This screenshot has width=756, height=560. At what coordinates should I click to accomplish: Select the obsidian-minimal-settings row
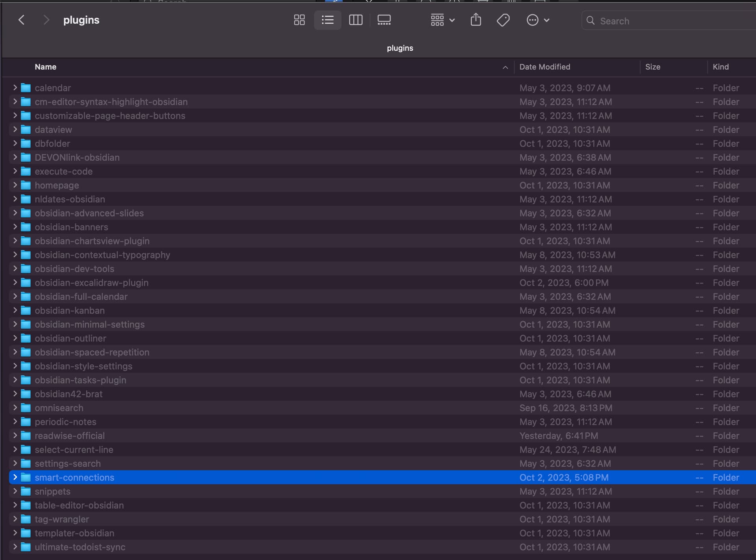point(382,325)
